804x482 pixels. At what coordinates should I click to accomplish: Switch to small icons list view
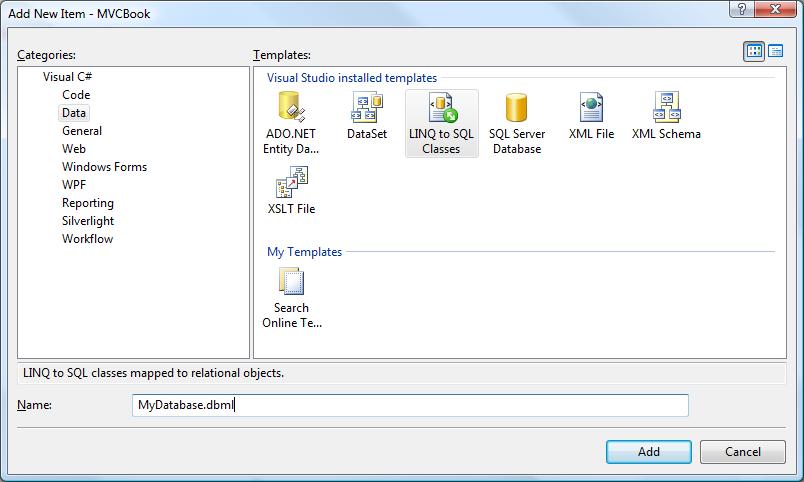click(x=776, y=52)
